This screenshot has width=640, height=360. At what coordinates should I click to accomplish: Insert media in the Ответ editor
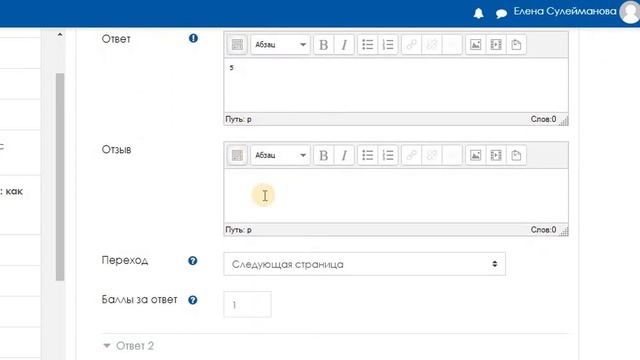[496, 44]
